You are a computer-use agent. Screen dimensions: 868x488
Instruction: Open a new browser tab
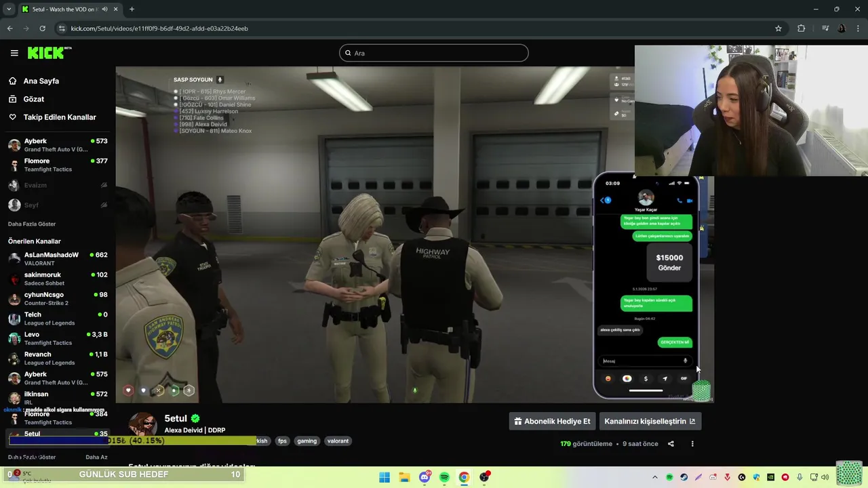(132, 9)
